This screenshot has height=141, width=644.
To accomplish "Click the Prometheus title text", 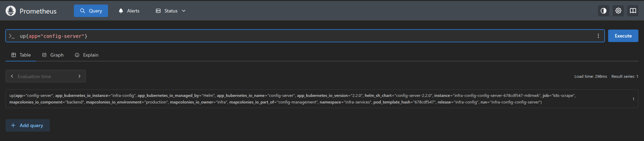I will 38,11.
